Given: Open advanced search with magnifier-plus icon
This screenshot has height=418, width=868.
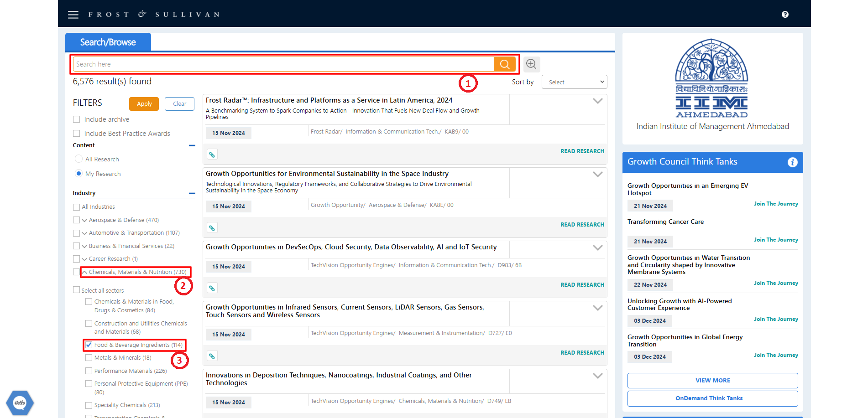Looking at the screenshot, I should [531, 64].
